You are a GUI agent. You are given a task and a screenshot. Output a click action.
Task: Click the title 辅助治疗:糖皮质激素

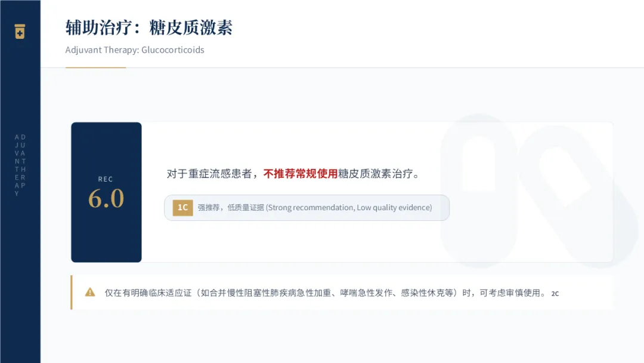[x=149, y=27]
